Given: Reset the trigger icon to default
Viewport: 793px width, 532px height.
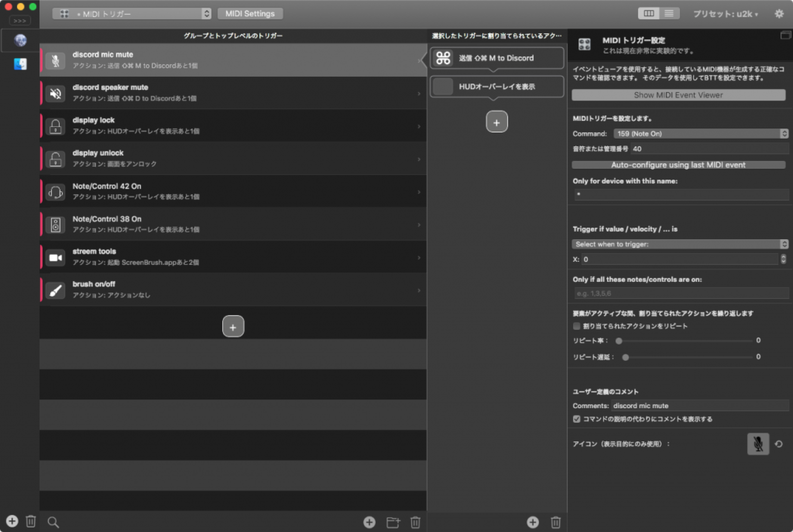Looking at the screenshot, I should pyautogui.click(x=779, y=444).
